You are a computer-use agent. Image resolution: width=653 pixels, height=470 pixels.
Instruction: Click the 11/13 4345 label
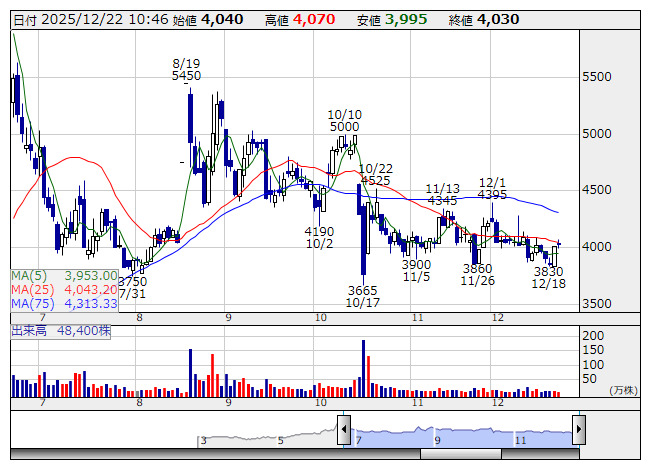tap(442, 194)
